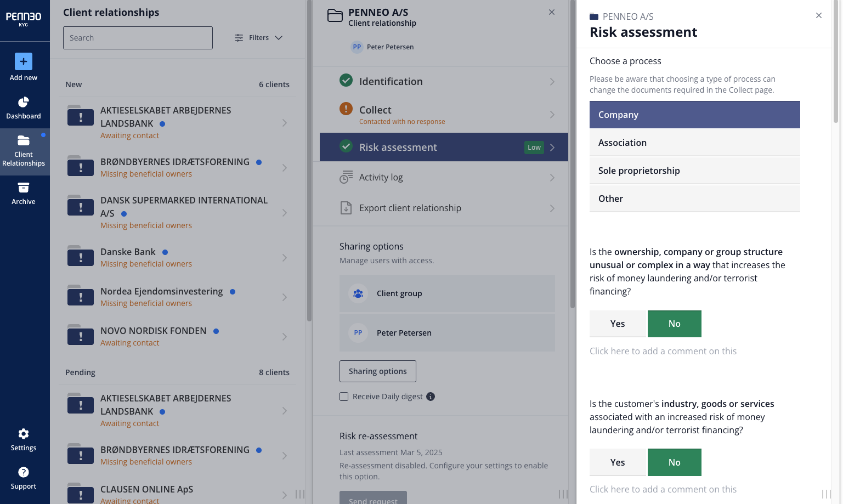
Task: Click NOVO NORDISK FONDEN folder icon
Action: point(81,336)
